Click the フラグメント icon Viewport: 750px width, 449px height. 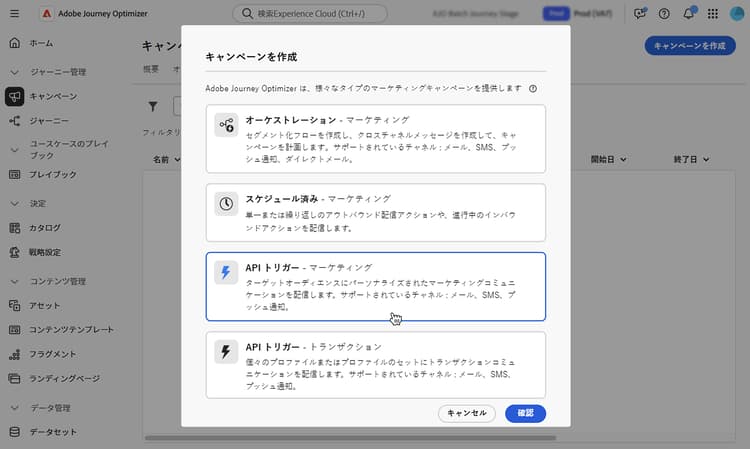click(x=15, y=354)
